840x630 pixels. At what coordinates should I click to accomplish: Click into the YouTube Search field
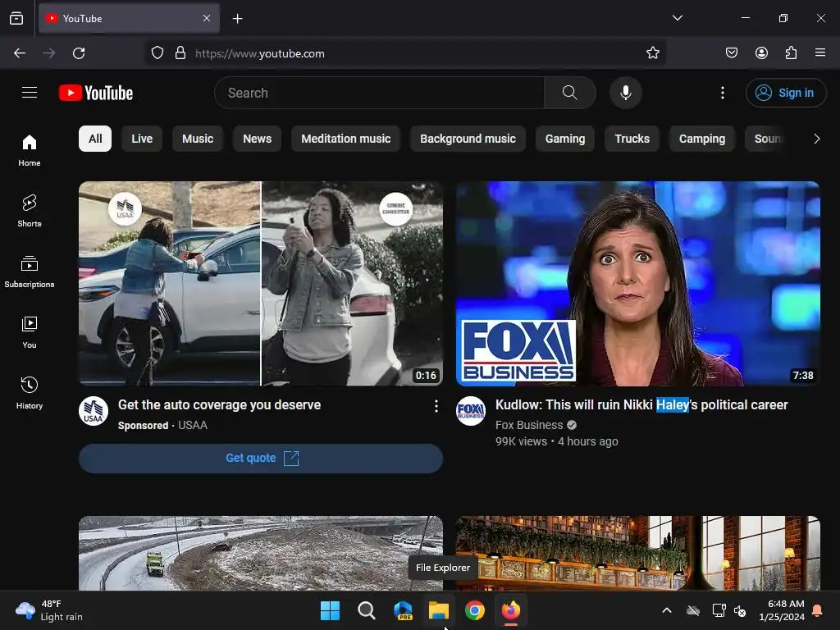point(379,93)
